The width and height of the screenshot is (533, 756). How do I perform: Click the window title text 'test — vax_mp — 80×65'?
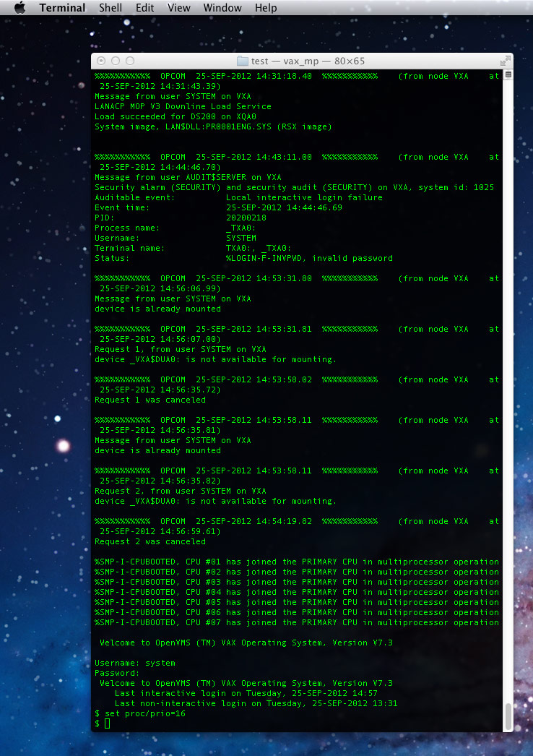pos(308,61)
